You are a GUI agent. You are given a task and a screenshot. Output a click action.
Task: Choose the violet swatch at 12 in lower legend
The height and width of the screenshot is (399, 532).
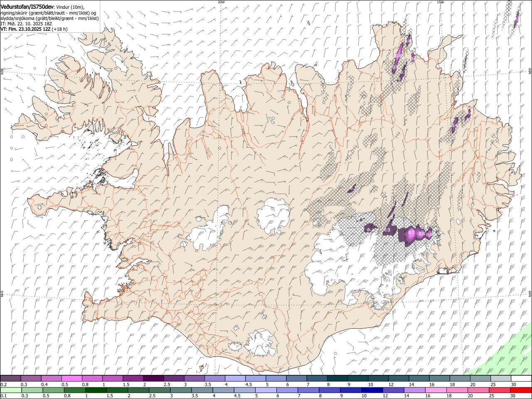[x=393, y=390]
